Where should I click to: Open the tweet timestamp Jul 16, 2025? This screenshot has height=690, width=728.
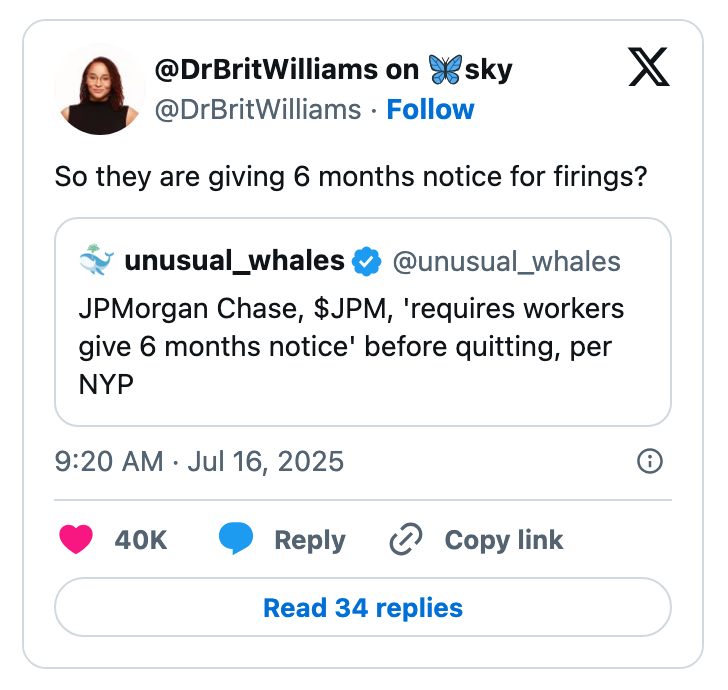click(x=199, y=461)
